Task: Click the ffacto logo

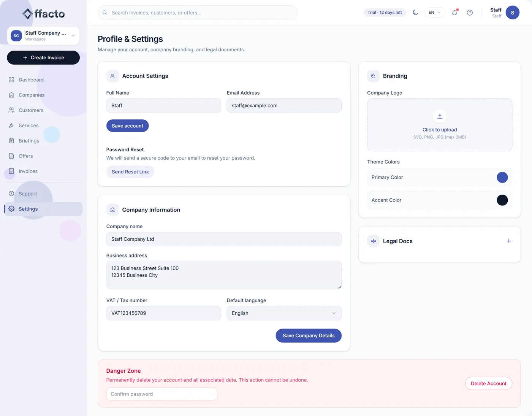Action: [43, 14]
